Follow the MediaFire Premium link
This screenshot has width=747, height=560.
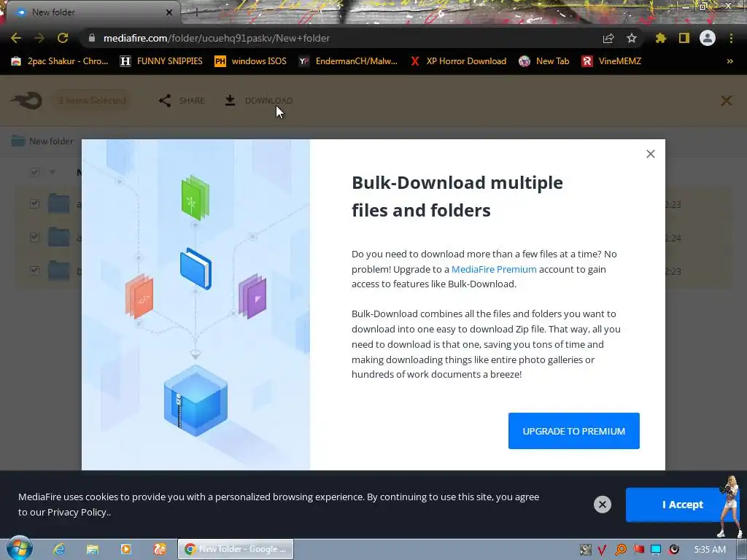click(494, 269)
